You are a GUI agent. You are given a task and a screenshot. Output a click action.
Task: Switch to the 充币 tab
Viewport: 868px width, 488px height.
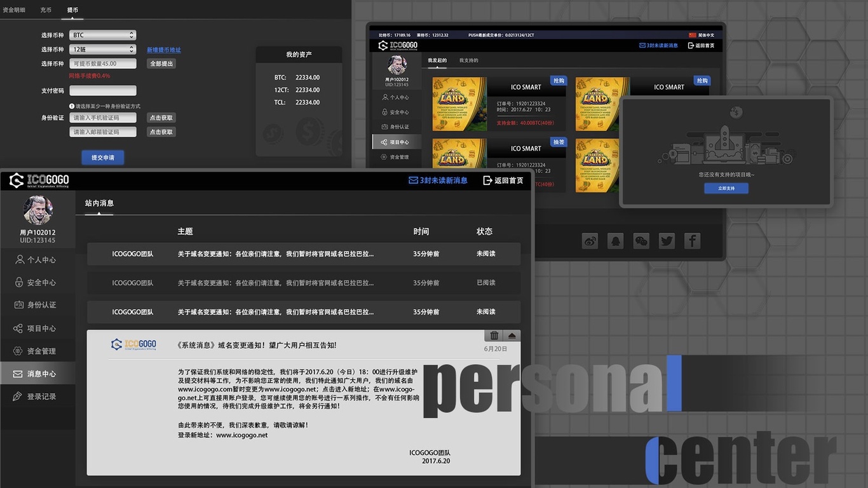tap(46, 10)
